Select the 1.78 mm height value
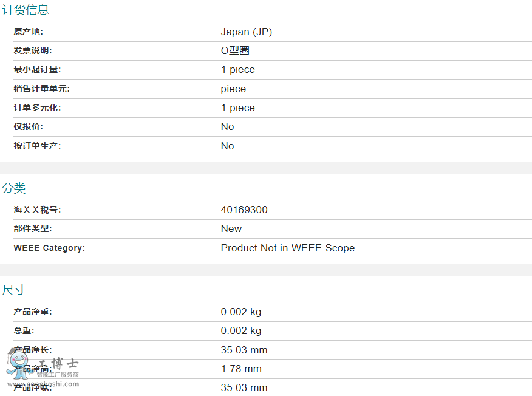Screen dimensions: 532x396 [241, 369]
